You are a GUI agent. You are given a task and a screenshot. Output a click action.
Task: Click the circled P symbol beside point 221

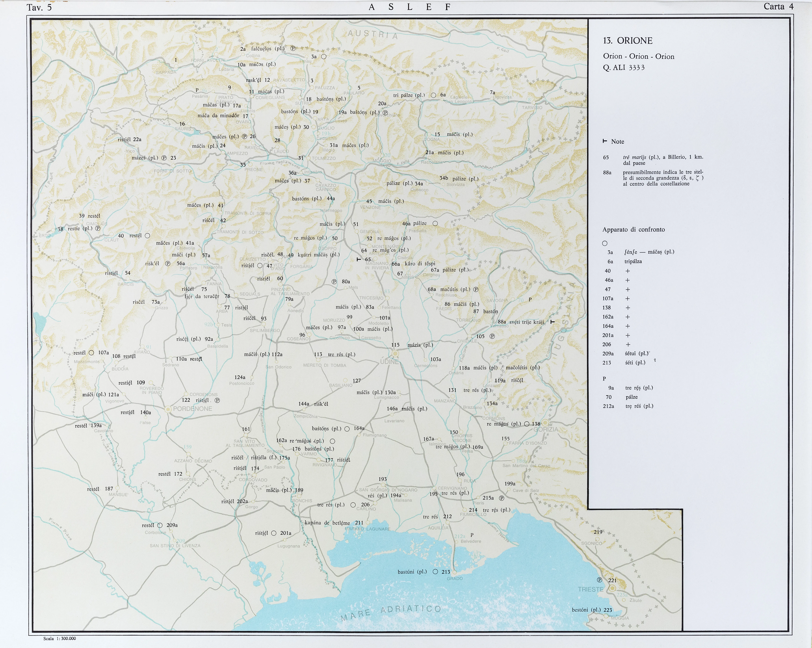[x=600, y=580]
